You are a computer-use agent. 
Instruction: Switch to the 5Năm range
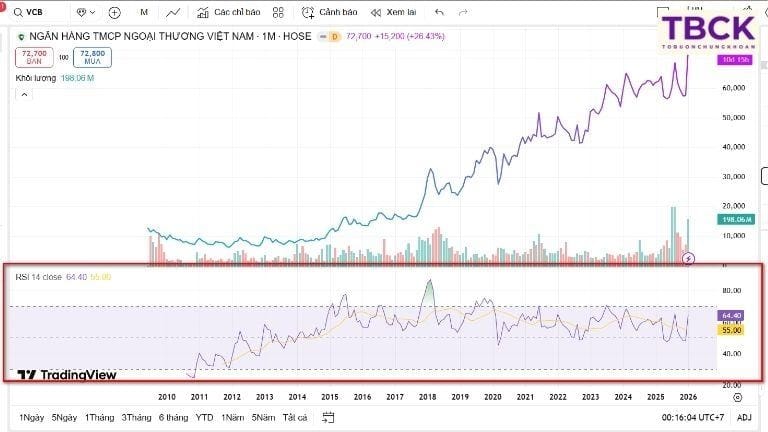(x=263, y=417)
